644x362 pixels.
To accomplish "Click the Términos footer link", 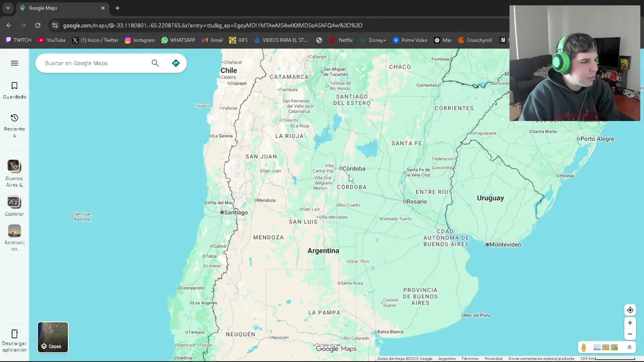I will [470, 359].
